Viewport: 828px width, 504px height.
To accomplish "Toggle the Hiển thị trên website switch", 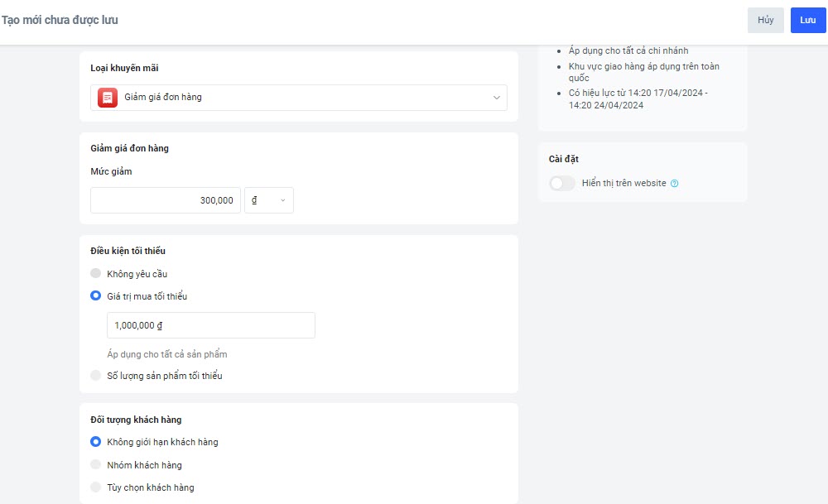I will (562, 184).
